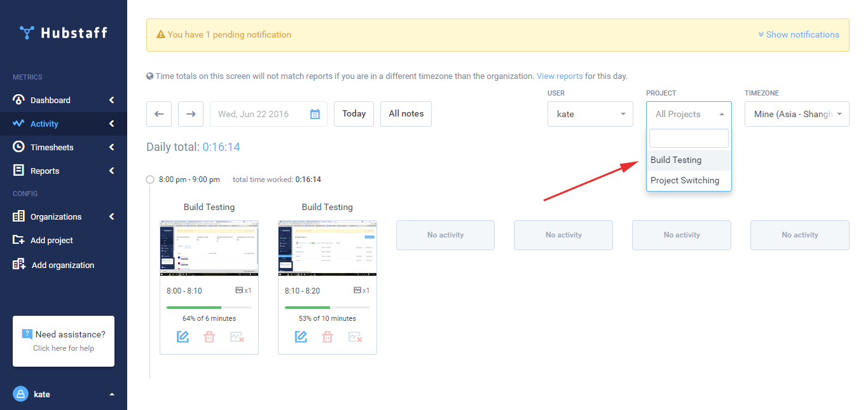Select Build Testing in the project list
Viewport: 868px width, 410px height.
click(x=676, y=160)
